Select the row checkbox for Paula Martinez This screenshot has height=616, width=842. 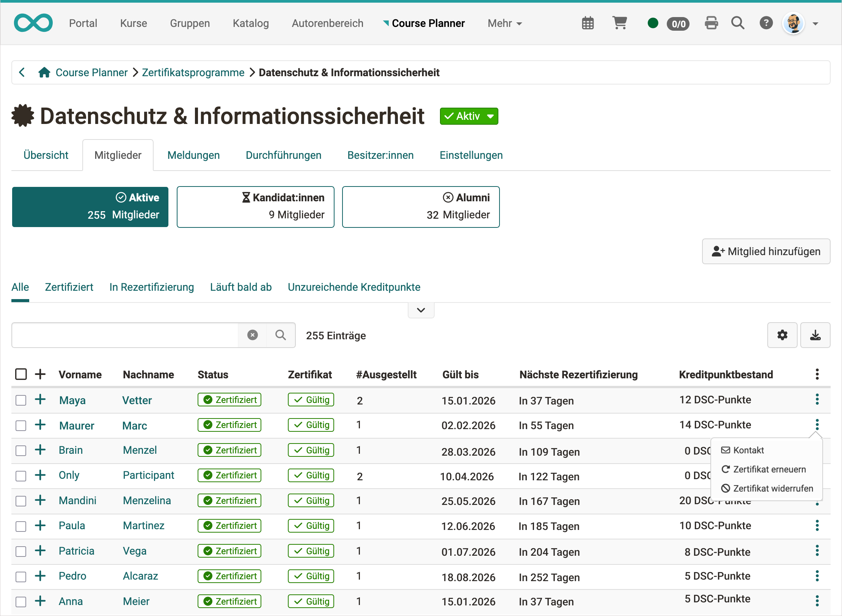21,526
